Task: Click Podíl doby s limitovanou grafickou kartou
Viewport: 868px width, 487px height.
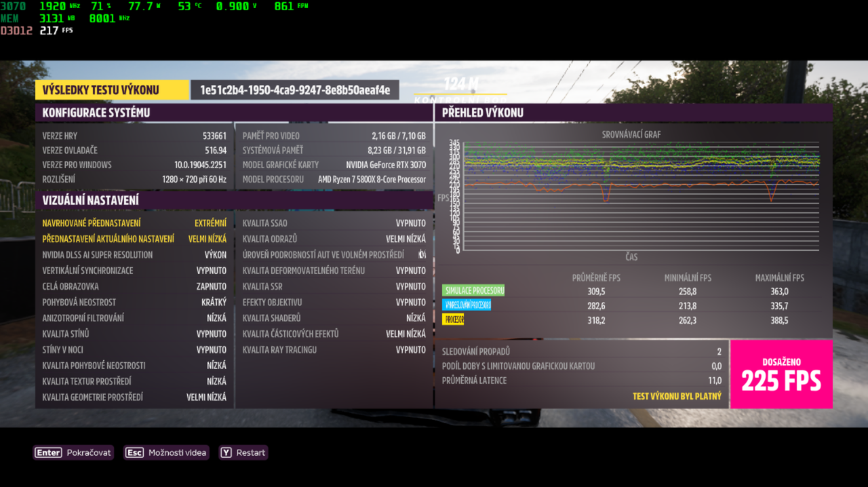Action: (582, 366)
